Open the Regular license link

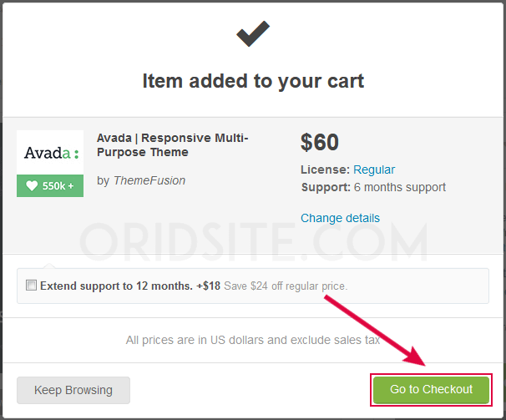point(374,170)
